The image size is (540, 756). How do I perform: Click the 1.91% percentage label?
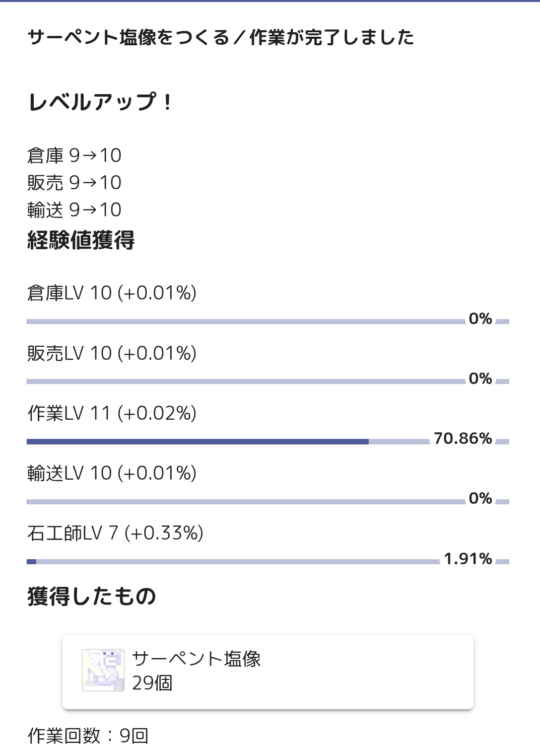[x=468, y=559]
